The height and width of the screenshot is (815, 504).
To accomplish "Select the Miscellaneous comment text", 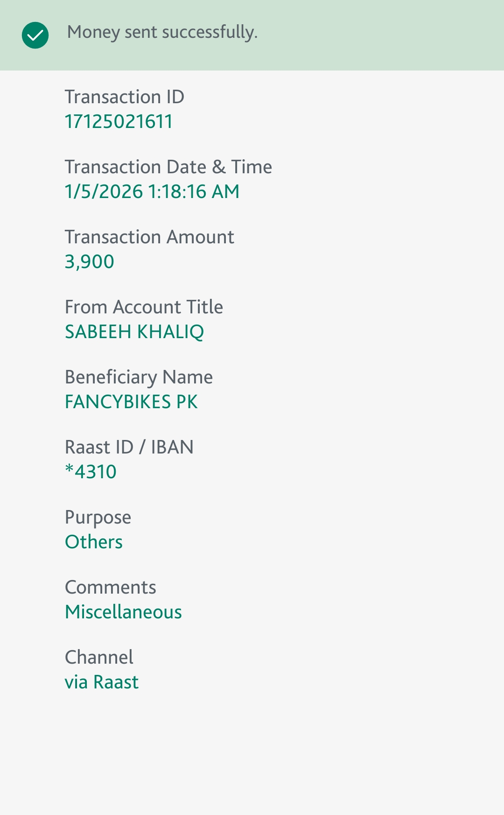I will (123, 612).
